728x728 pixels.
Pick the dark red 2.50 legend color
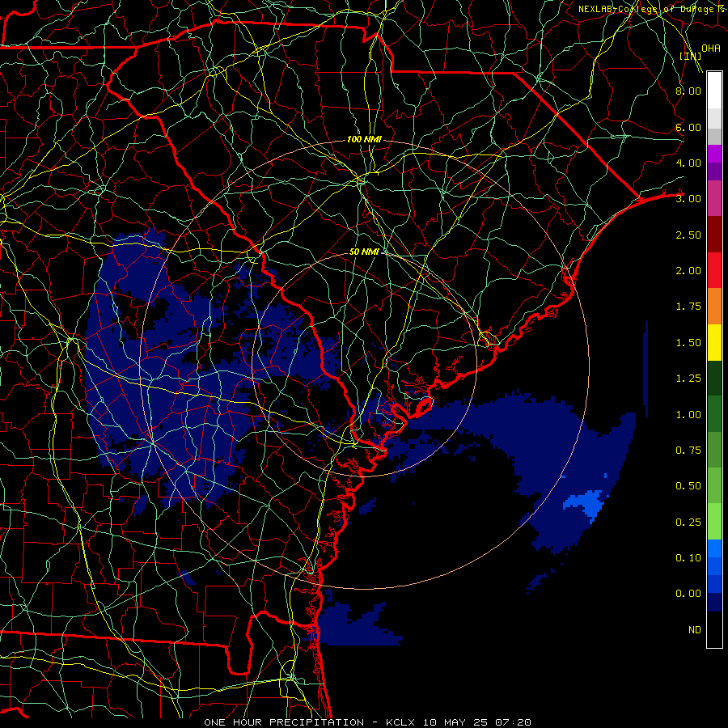pos(714,235)
